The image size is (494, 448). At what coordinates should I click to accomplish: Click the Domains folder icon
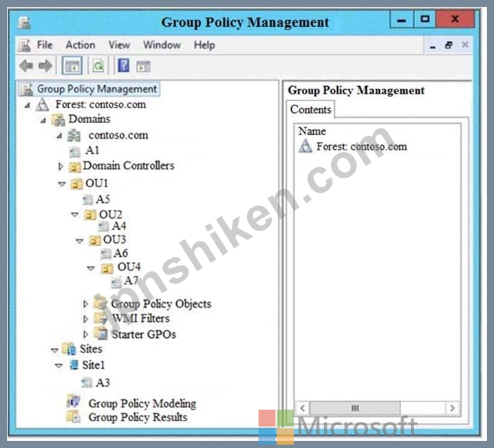58,120
